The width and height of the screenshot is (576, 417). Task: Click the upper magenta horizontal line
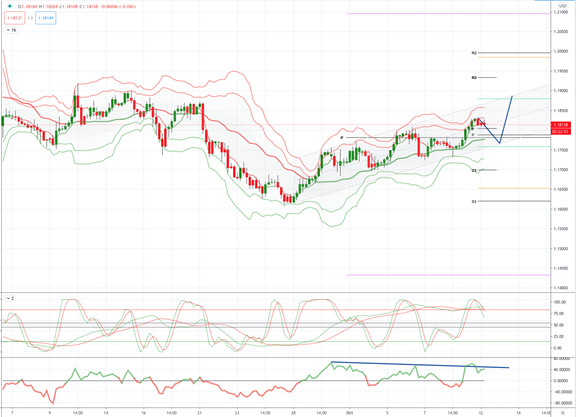click(448, 14)
